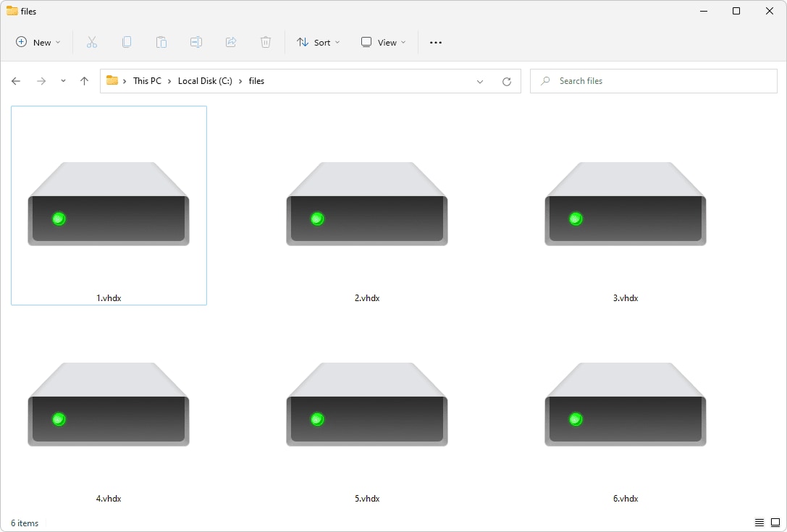Open the See more menu
This screenshot has width=787, height=532.
(435, 42)
